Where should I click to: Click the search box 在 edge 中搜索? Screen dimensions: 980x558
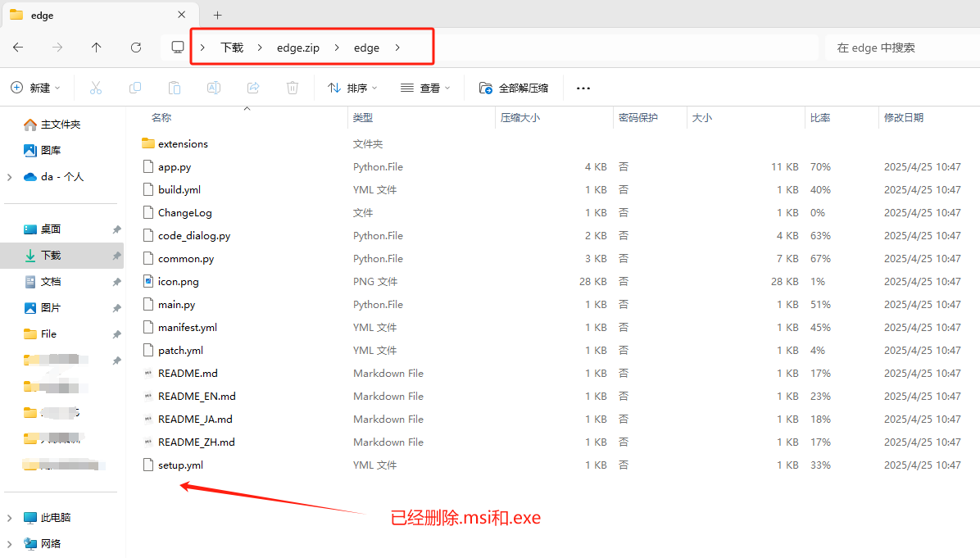coord(903,48)
